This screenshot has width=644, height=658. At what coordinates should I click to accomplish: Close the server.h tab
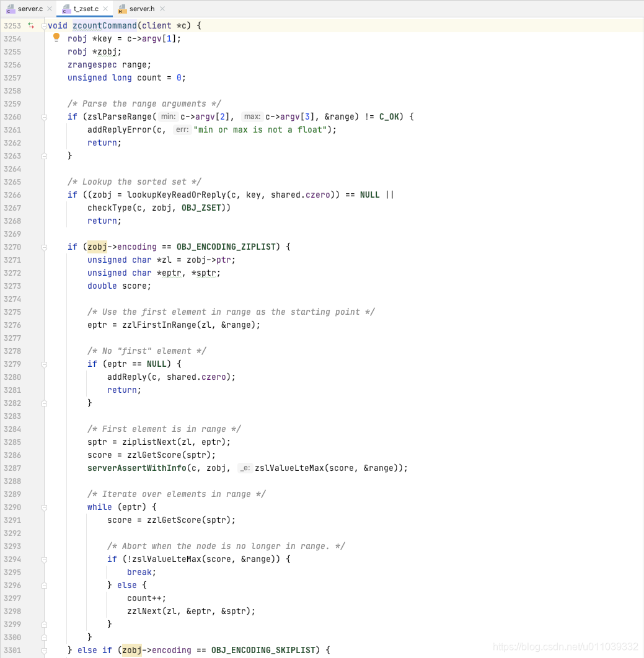[162, 9]
